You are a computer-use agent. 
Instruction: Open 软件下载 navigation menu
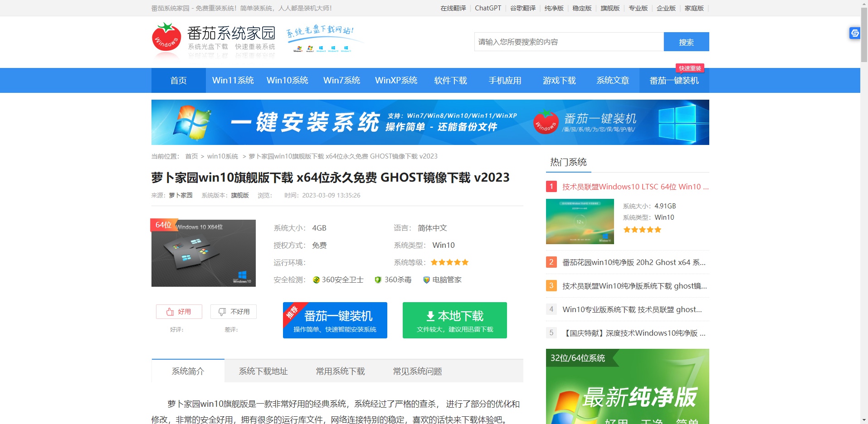(451, 80)
